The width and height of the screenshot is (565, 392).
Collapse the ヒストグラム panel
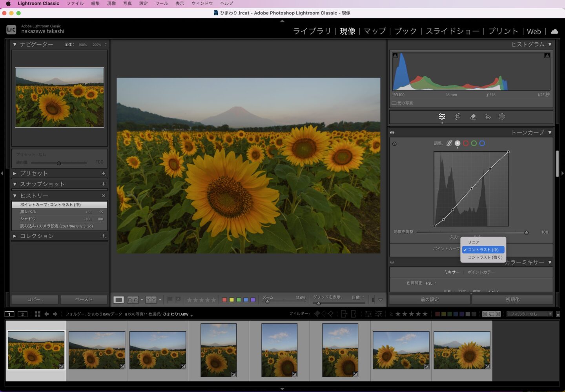[550, 44]
